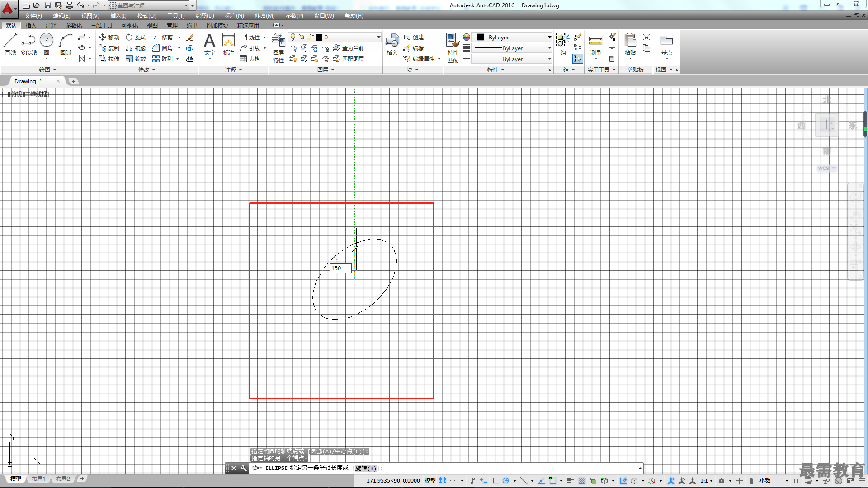This screenshot has width=868, height=488.
Task: Click the 拉伸 (Stretch) tool
Action: 109,59
